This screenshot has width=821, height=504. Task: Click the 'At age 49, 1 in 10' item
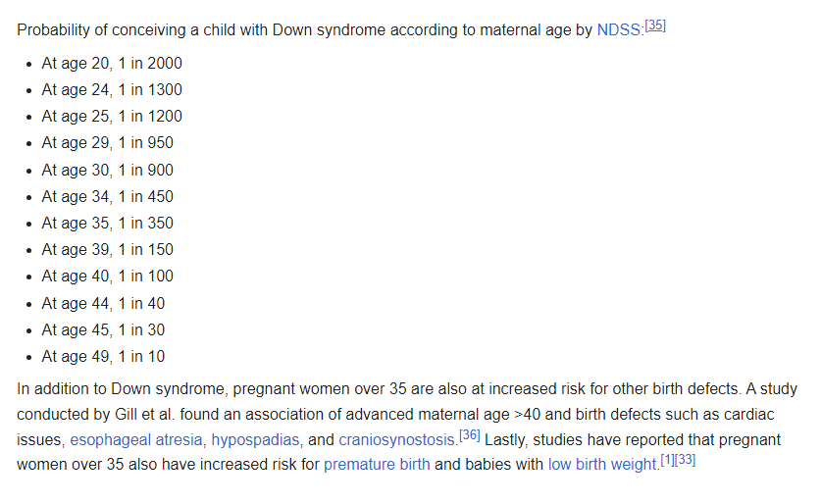tap(103, 356)
